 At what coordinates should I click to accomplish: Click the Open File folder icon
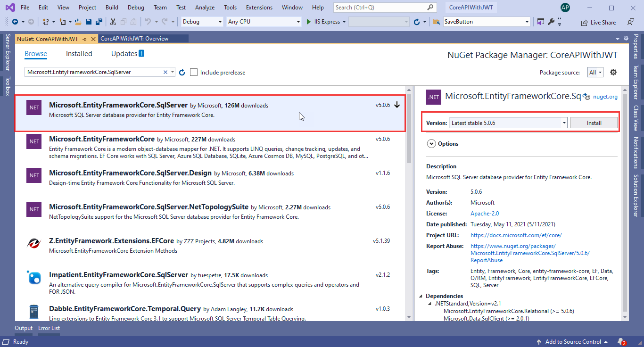click(78, 22)
